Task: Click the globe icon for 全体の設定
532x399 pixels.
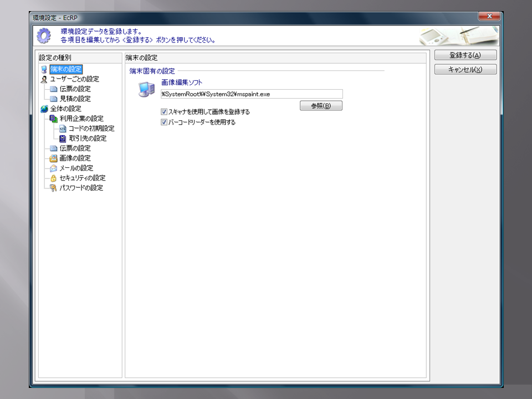Action: tap(44, 109)
